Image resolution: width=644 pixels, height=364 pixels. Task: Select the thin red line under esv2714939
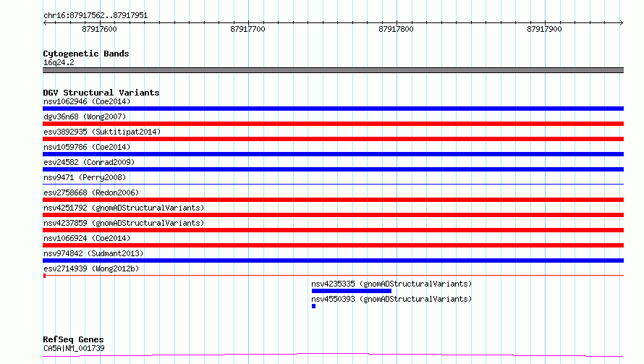[333, 275]
